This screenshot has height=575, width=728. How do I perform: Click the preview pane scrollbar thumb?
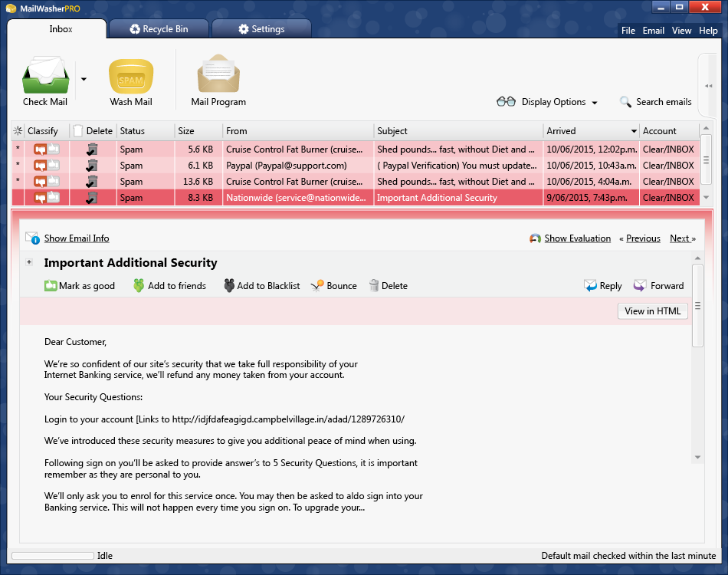pyautogui.click(x=697, y=306)
